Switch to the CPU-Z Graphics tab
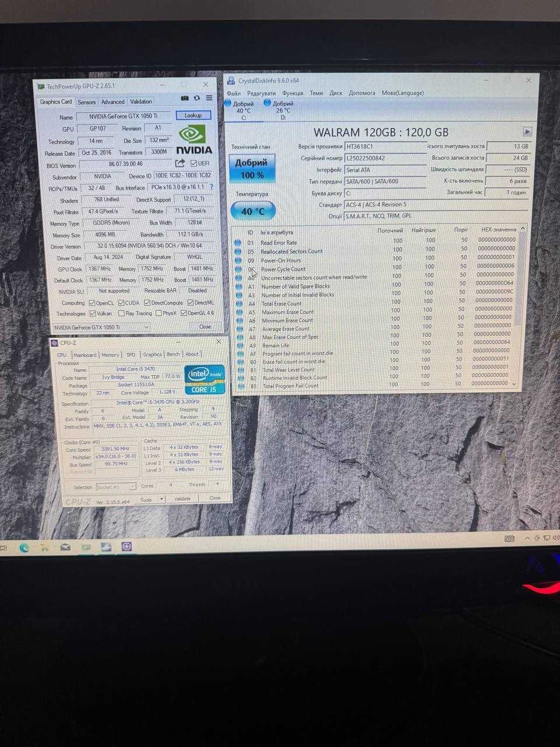Screen dimensions: 560x747 click(x=152, y=354)
